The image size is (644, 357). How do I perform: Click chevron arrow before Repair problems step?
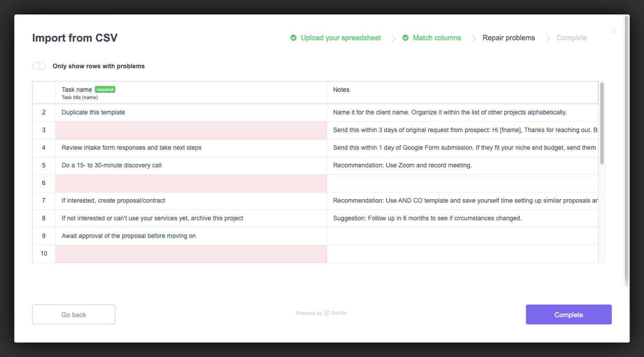pos(473,38)
